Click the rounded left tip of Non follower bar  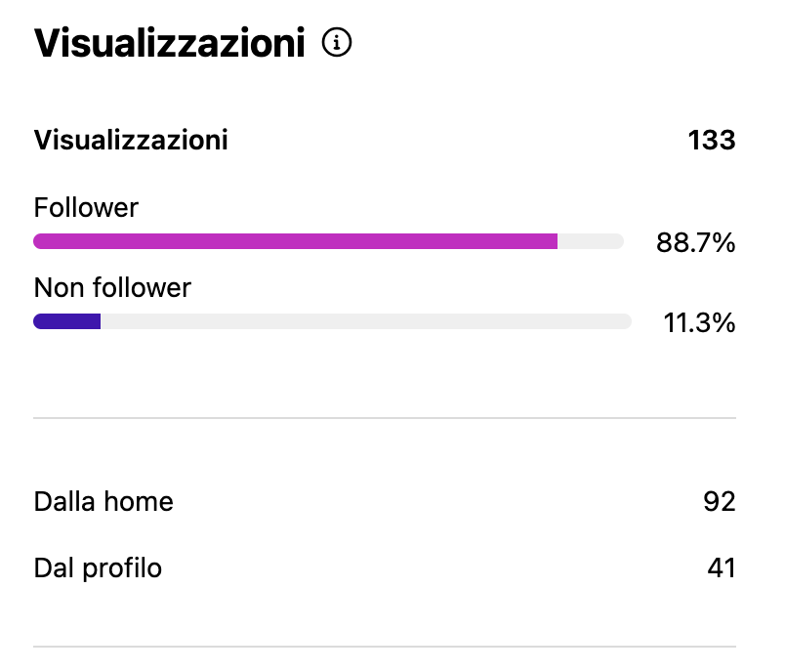pyautogui.click(x=38, y=321)
